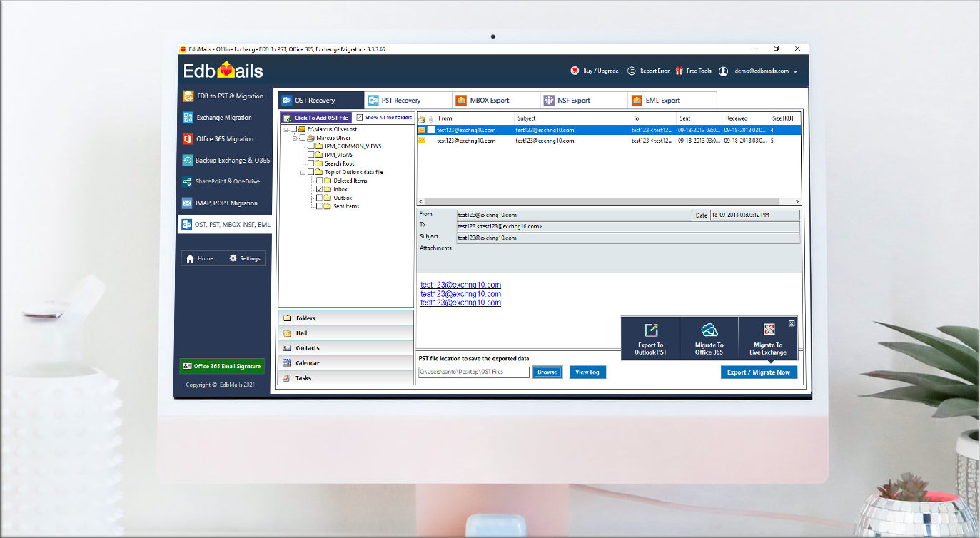Click the user account avatar icon
980x538 pixels.
(x=723, y=71)
